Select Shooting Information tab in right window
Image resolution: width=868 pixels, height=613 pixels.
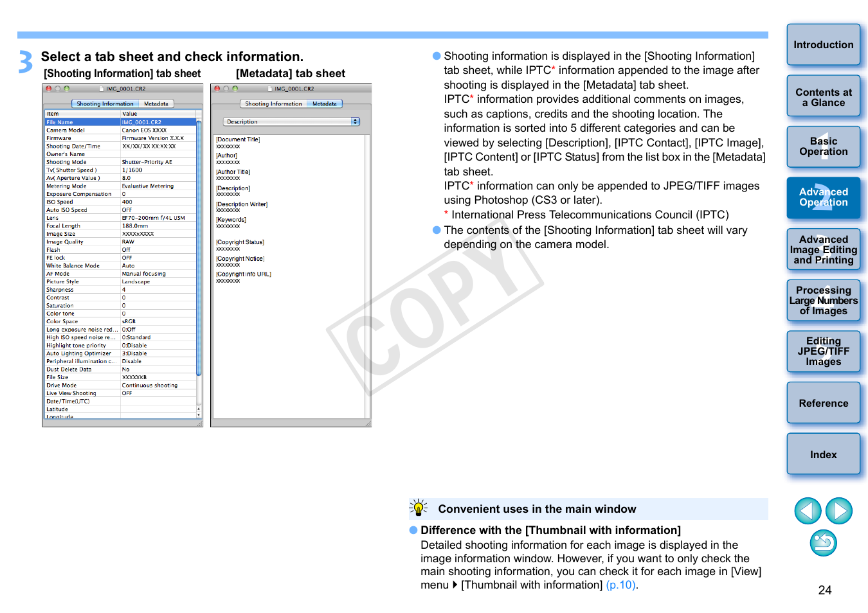(x=273, y=103)
